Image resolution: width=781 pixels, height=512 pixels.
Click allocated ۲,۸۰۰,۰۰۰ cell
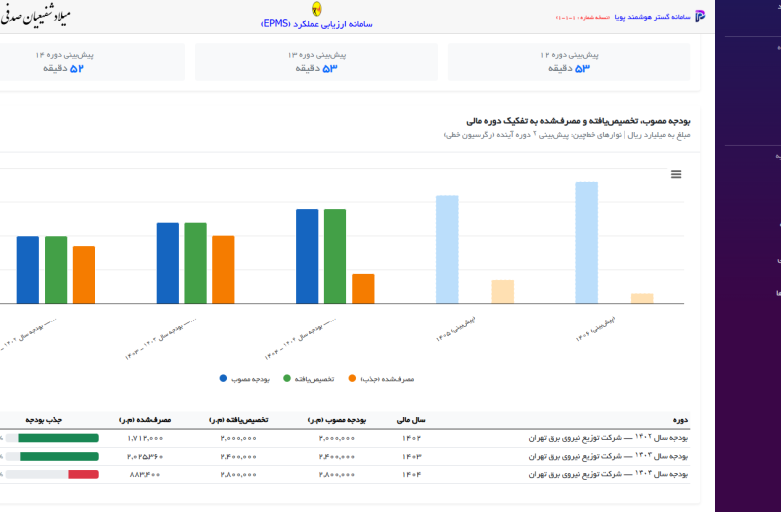pos(239,475)
